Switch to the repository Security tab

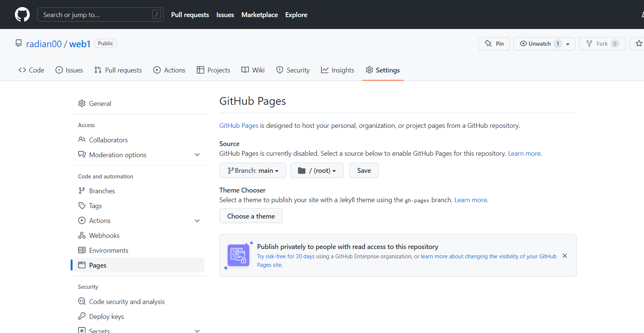[x=293, y=70]
